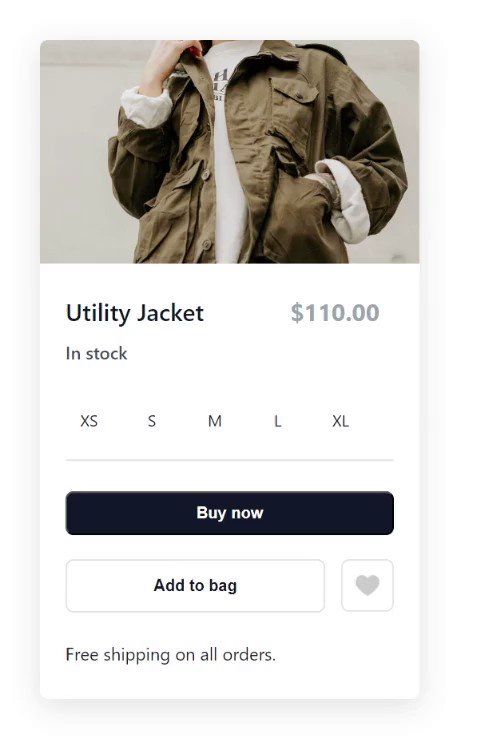Pick size M
The width and height of the screenshot is (478, 746).
point(215,421)
